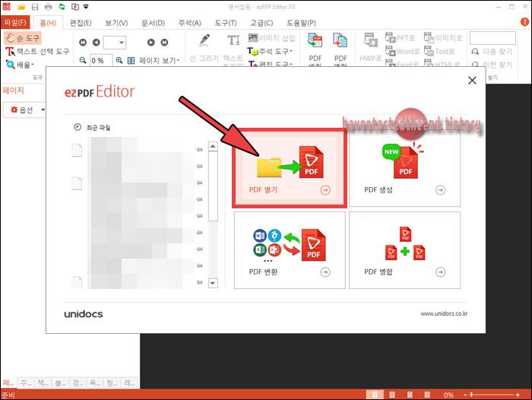Screen dimensions: 532x400
Task: Open the page number combo box
Action: tap(115, 43)
